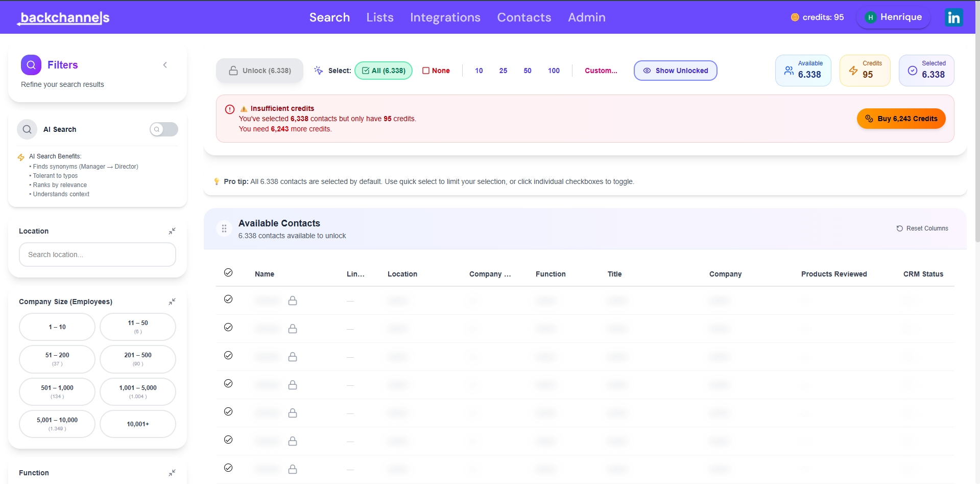Collapse the Company Size filter section
Screen dimensions: 980x484
(172, 302)
